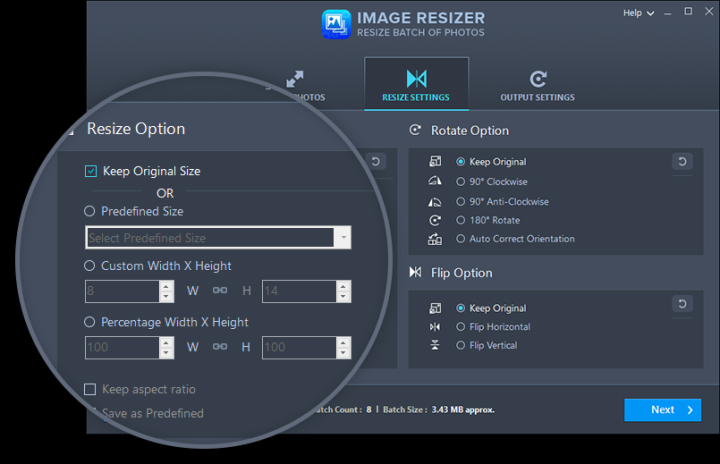
Task: Select Custom Width X Height option
Action: [90, 266]
